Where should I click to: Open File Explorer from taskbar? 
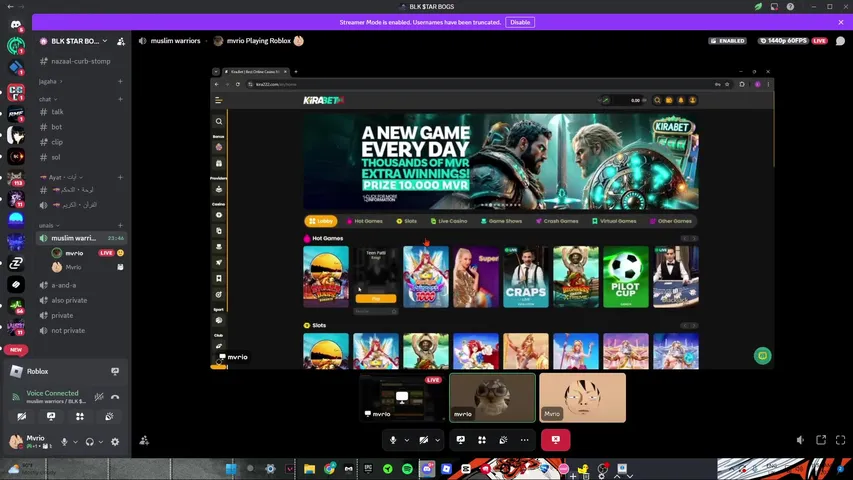pyautogui.click(x=310, y=469)
